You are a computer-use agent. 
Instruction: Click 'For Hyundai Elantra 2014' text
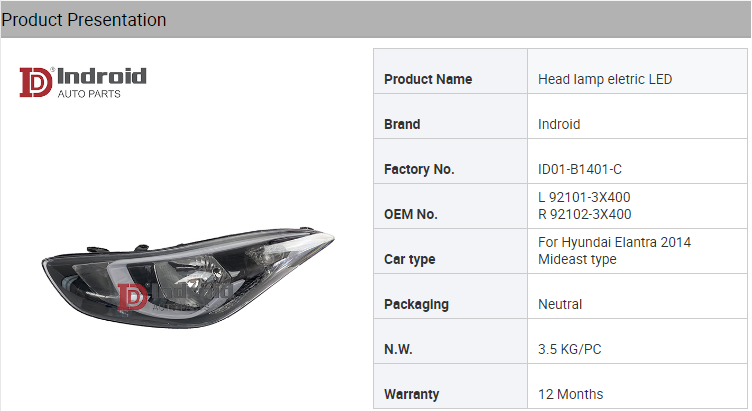(614, 242)
